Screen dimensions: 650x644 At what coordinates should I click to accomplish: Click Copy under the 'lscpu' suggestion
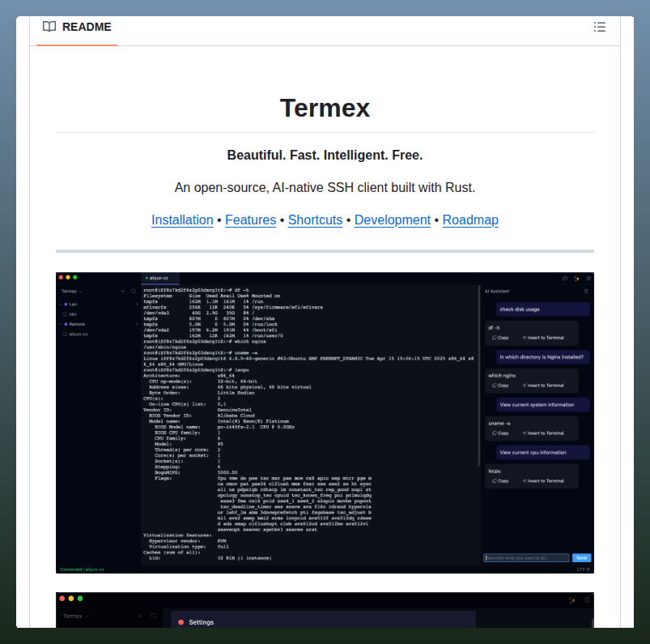point(500,481)
